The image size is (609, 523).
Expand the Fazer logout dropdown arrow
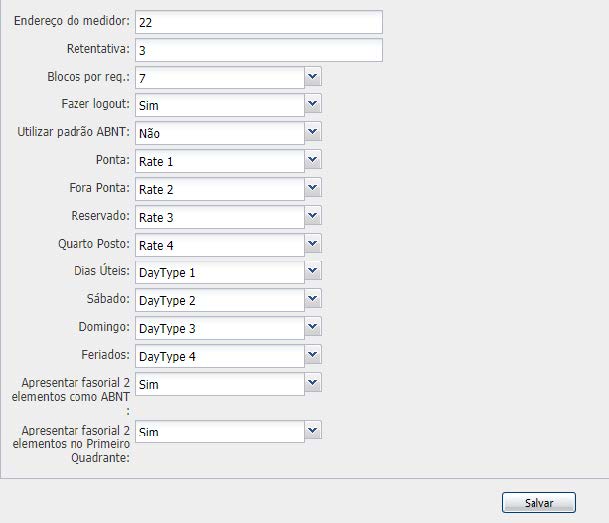point(313,104)
